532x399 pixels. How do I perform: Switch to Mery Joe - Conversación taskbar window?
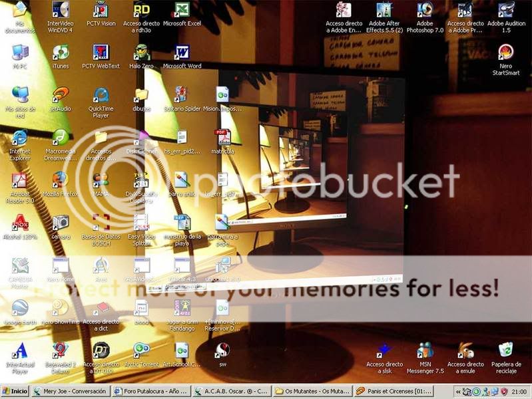71,392
